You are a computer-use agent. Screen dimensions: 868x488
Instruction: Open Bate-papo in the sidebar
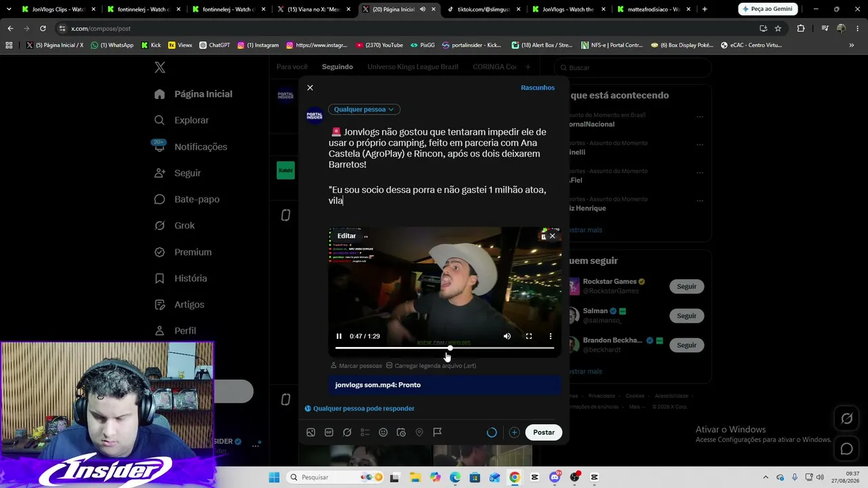click(187, 199)
